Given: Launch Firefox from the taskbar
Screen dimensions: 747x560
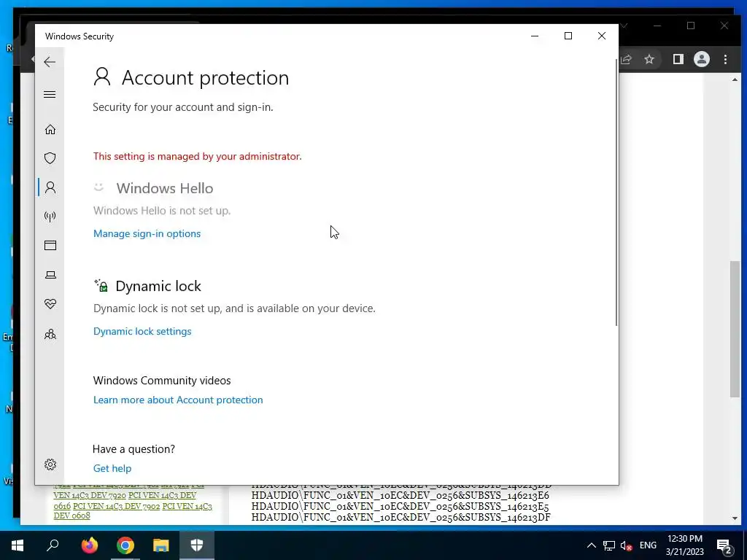Looking at the screenshot, I should pos(89,545).
